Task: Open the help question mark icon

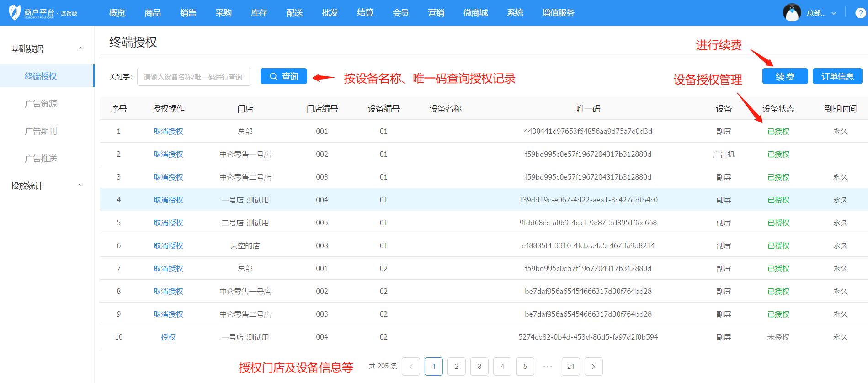Action: (860, 13)
